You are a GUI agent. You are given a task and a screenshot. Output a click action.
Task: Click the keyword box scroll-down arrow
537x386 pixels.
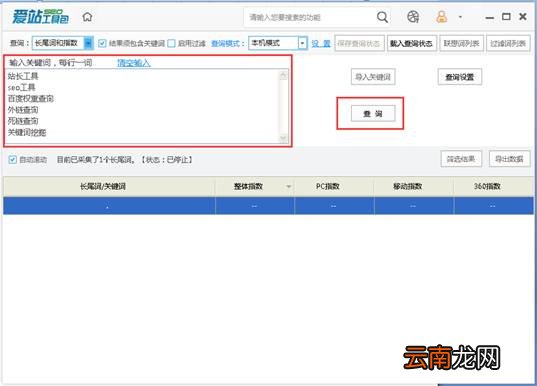point(284,138)
